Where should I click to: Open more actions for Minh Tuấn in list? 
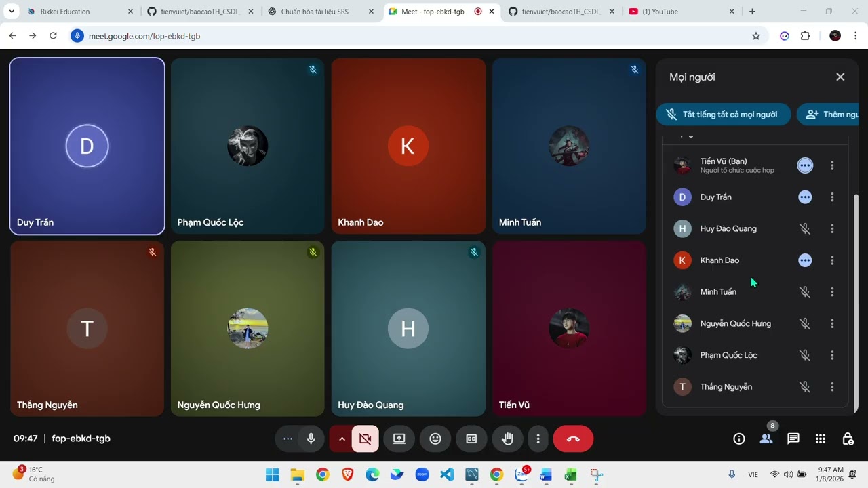[x=832, y=292]
